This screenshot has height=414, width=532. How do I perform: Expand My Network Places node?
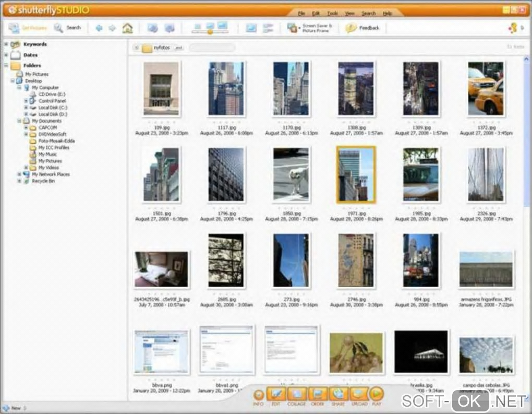[x=19, y=174]
